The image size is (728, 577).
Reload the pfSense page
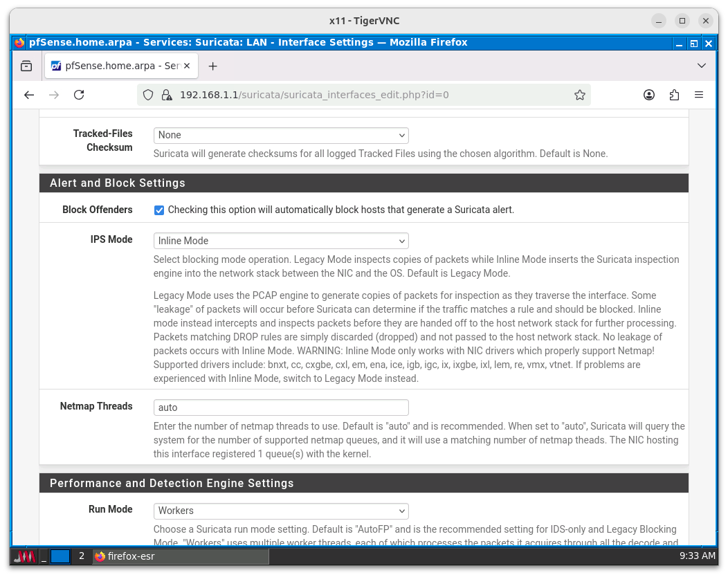(x=79, y=95)
